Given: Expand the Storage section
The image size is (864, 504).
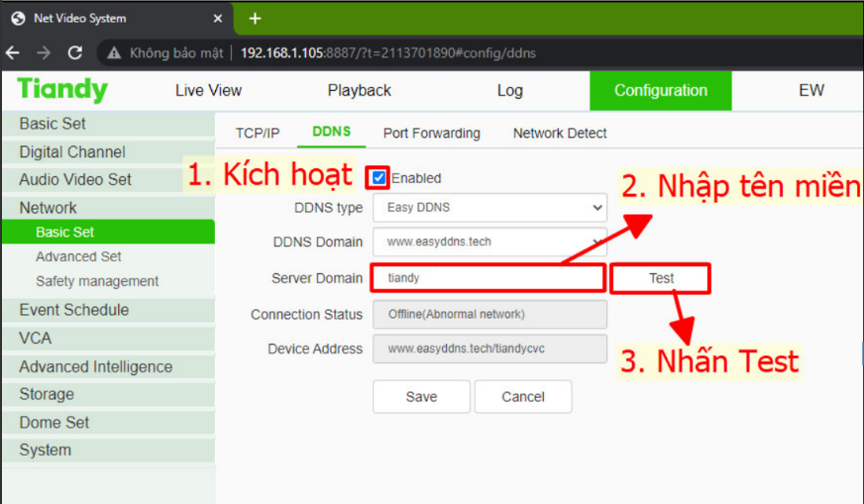Looking at the screenshot, I should click(x=109, y=394).
